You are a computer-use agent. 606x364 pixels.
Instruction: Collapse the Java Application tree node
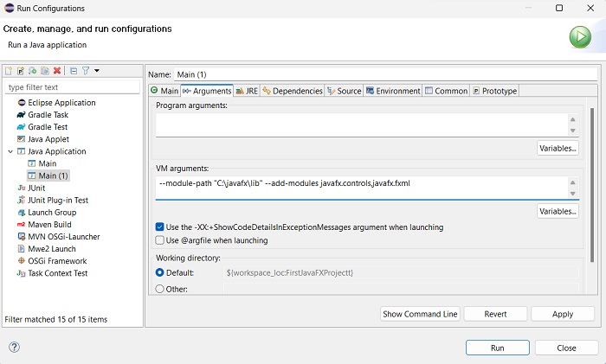coord(10,151)
